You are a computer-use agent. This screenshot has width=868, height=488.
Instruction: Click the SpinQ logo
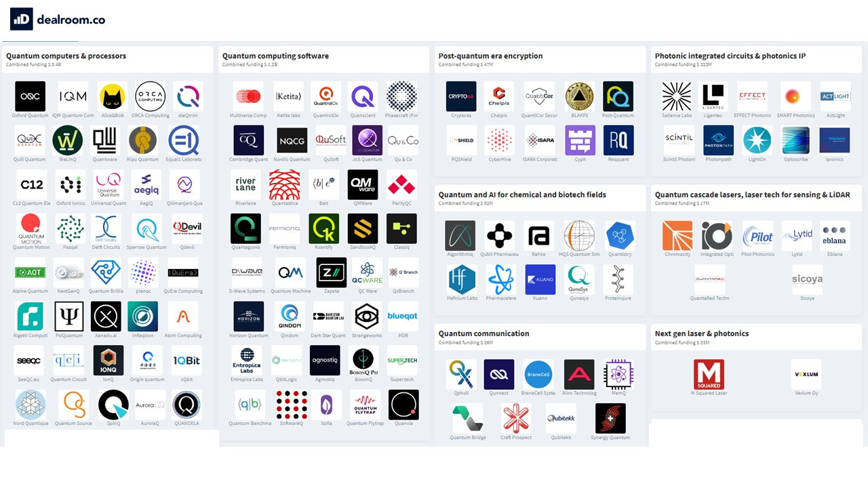pos(113,405)
